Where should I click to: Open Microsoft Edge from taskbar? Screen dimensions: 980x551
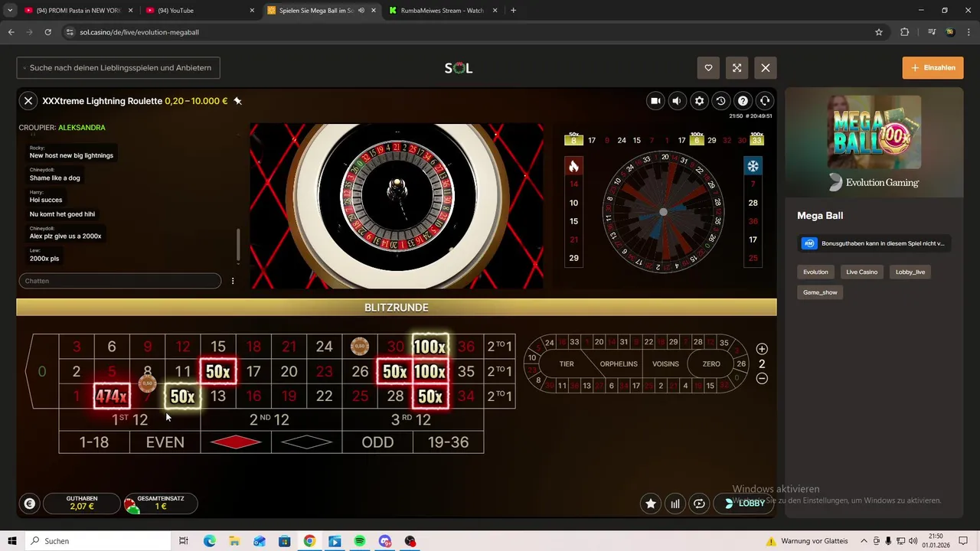click(x=209, y=541)
